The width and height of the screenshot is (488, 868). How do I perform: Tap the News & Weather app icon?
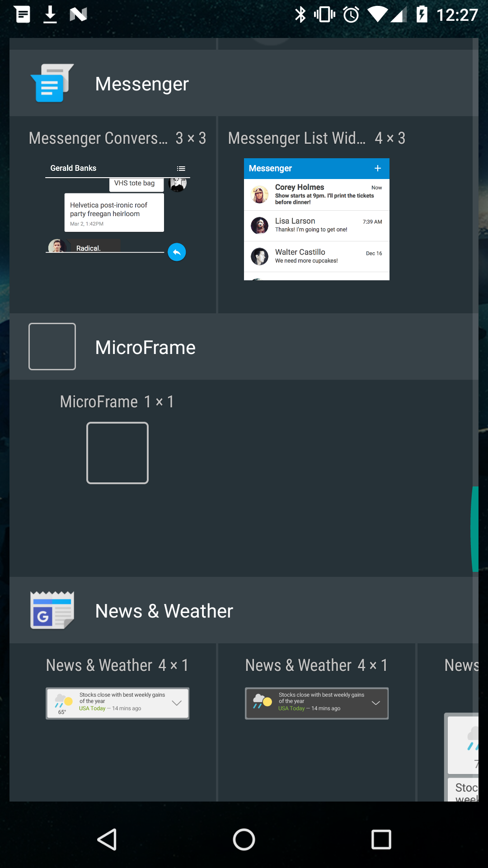pyautogui.click(x=52, y=610)
